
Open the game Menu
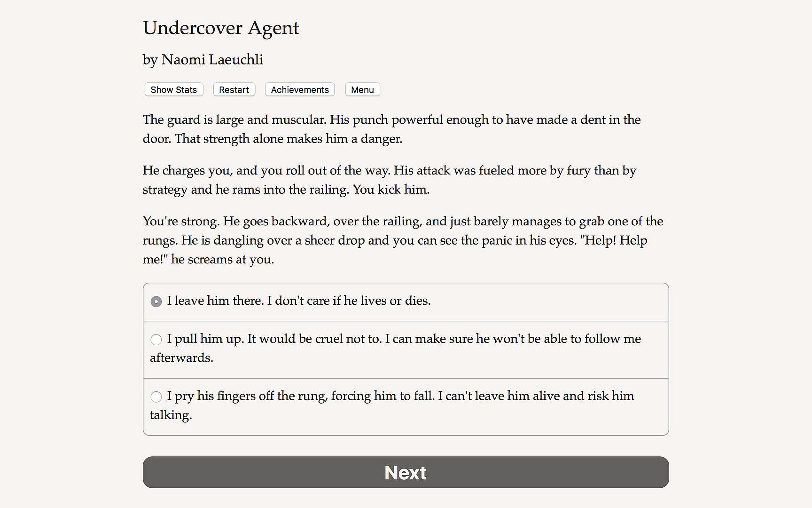click(x=362, y=90)
